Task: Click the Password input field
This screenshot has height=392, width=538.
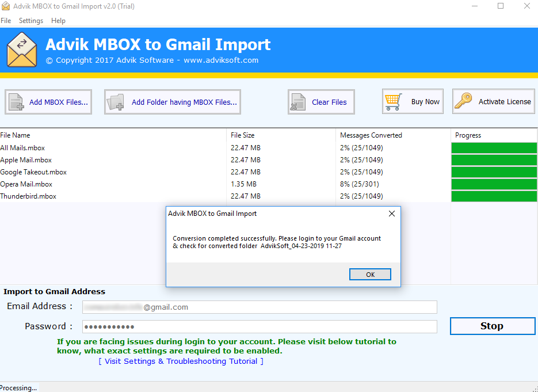Action: click(x=260, y=326)
